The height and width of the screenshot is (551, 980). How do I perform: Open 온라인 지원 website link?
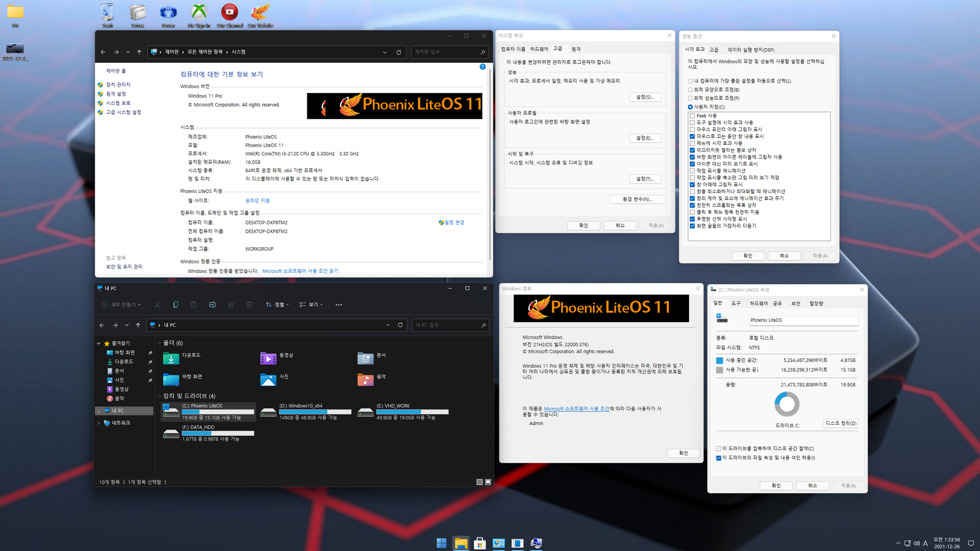pos(258,201)
